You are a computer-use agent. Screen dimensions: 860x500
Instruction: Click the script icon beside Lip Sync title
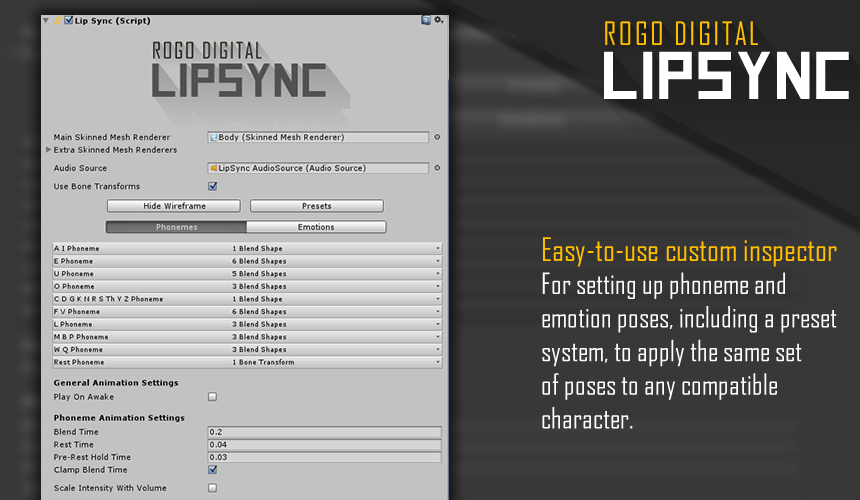56,21
